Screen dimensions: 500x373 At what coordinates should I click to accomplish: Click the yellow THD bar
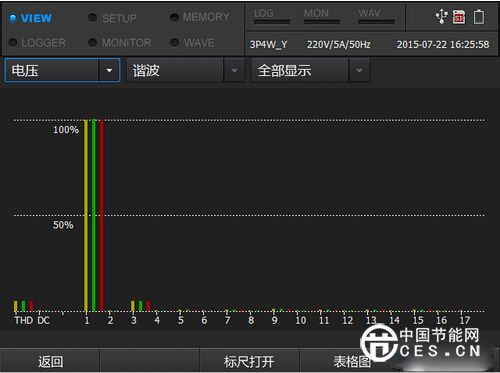coord(15,306)
